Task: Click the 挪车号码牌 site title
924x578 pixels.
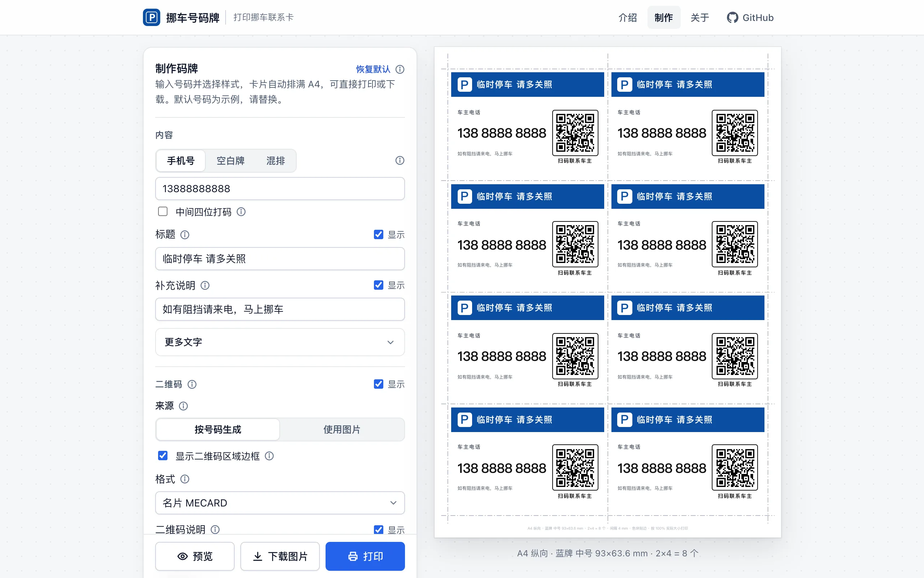Action: click(x=193, y=18)
